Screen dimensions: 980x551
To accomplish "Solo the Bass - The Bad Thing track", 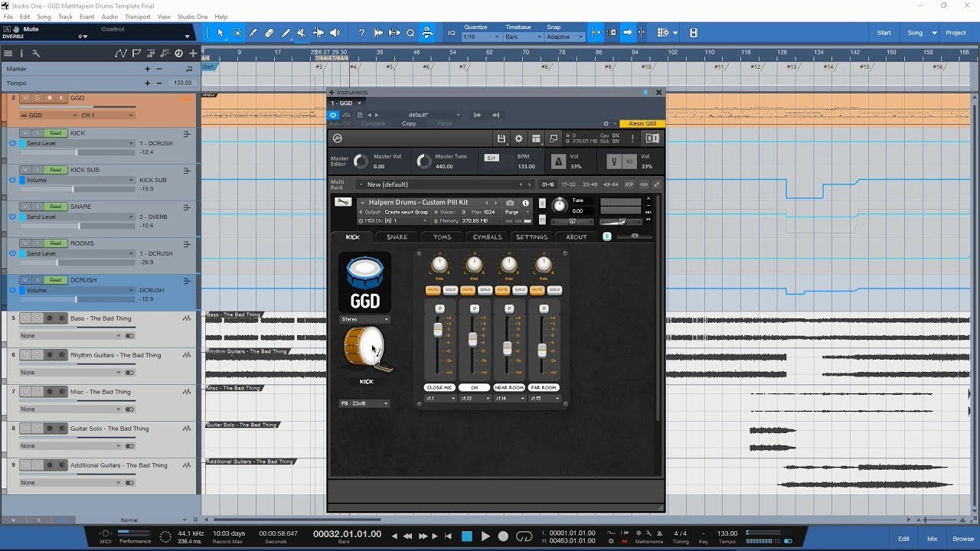I will (x=36, y=318).
